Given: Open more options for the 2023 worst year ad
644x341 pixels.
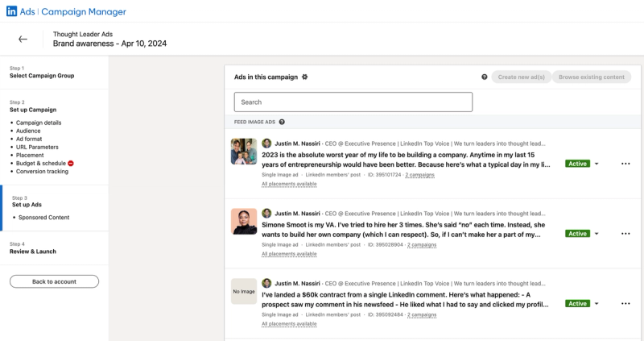Looking at the screenshot, I should click(625, 164).
